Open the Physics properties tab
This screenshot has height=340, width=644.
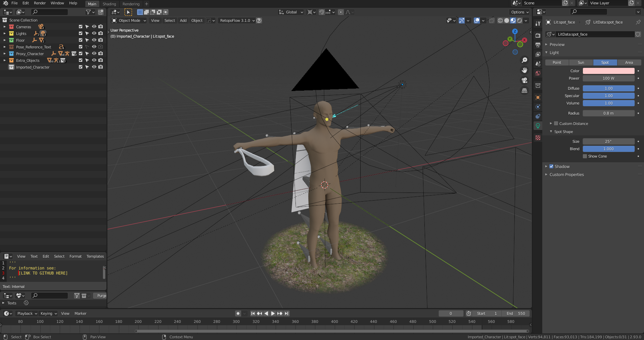click(x=538, y=107)
